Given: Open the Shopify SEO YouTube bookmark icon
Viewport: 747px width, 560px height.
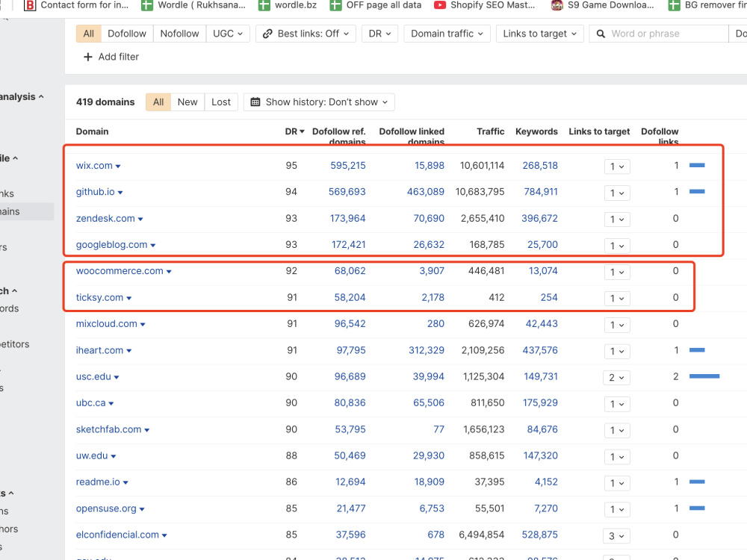Looking at the screenshot, I should (440, 5).
